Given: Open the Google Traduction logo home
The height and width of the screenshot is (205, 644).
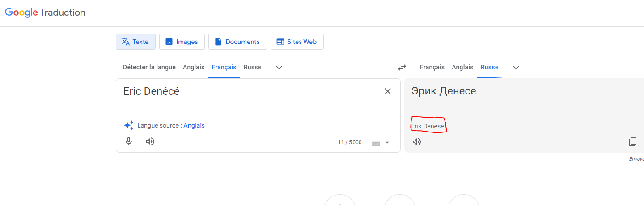Looking at the screenshot, I should coord(45,13).
